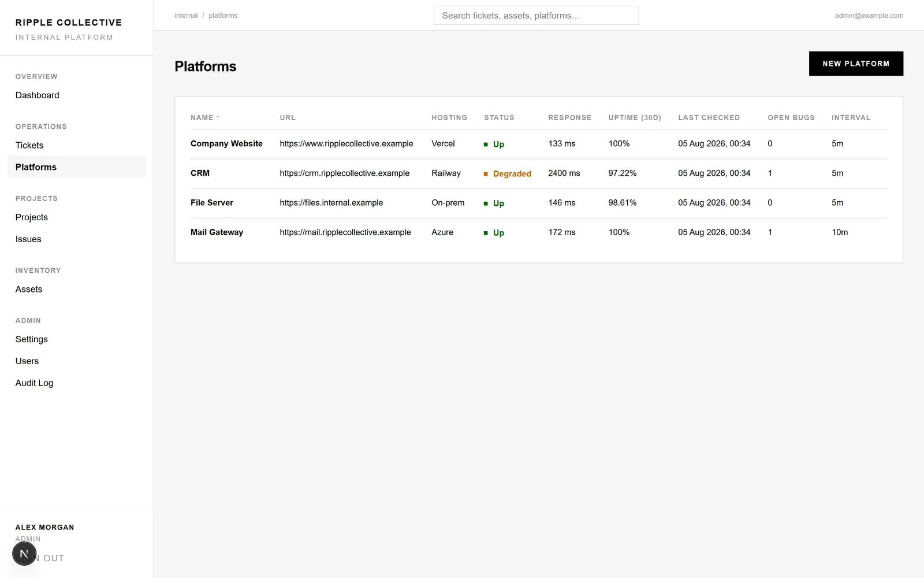This screenshot has width=924, height=578.
Task: Click the Up status of File Server
Action: click(494, 203)
